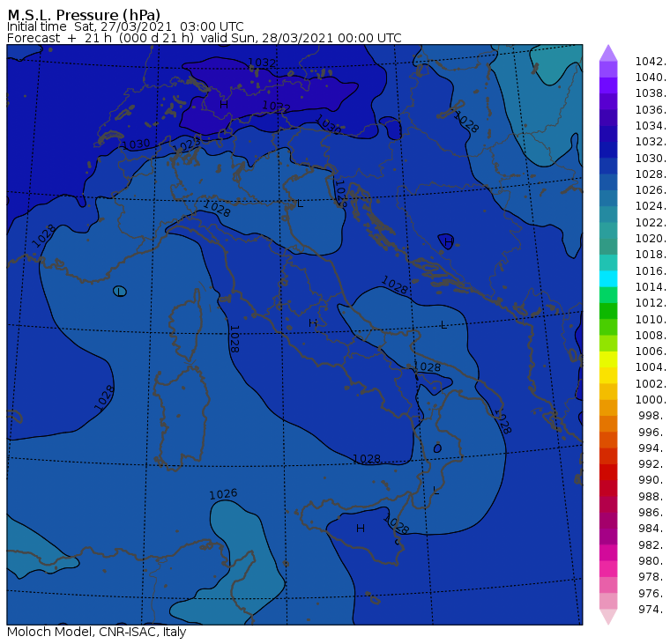Click the "Forecast + 21 h" valid-time line
This screenshot has width=670, height=644.
coord(205,38)
